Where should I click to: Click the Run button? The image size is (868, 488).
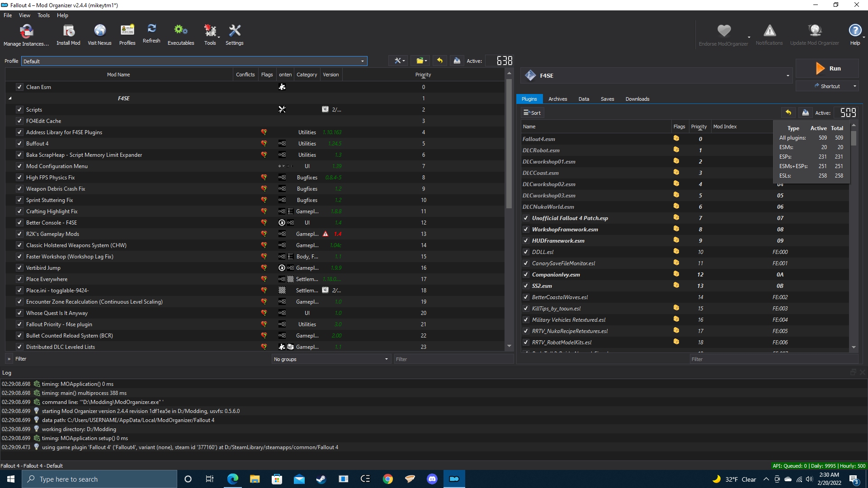827,68
